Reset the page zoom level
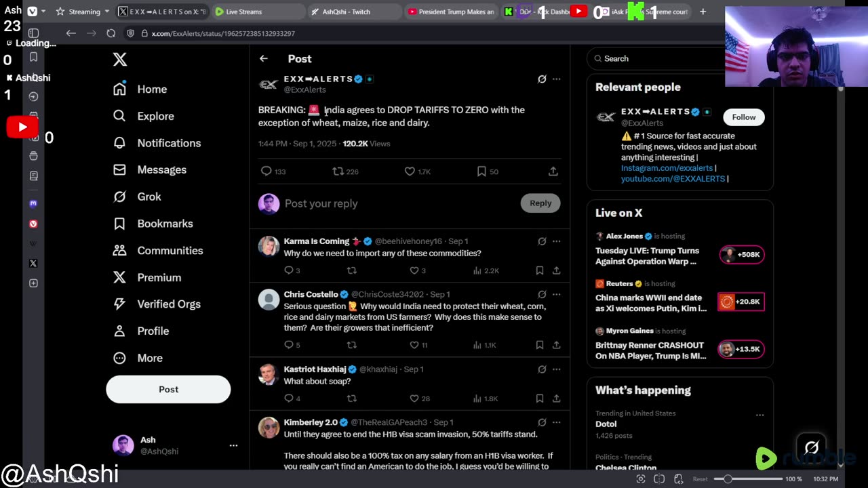 700,479
